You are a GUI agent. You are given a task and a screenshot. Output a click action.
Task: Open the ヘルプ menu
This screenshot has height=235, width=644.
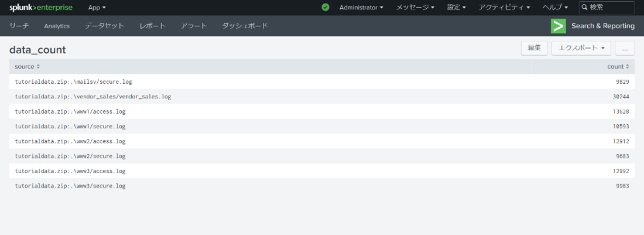click(x=555, y=8)
